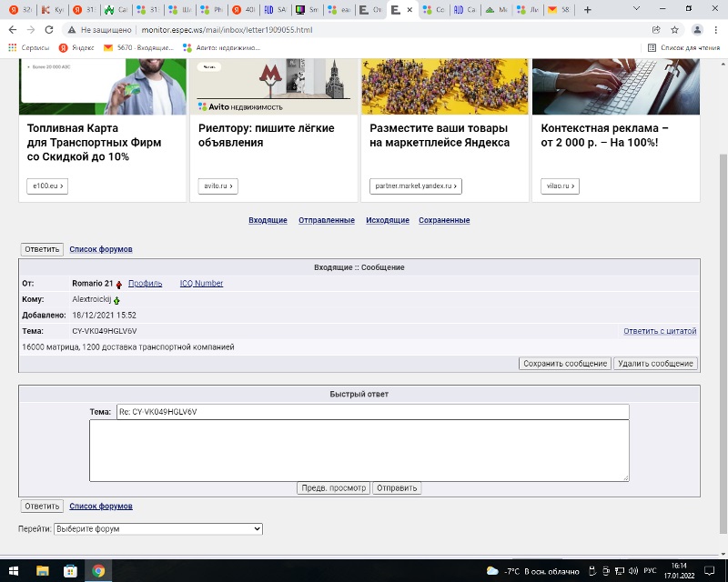Click the browser back arrow
Image resolution: width=728 pixels, height=582 pixels.
[12, 29]
